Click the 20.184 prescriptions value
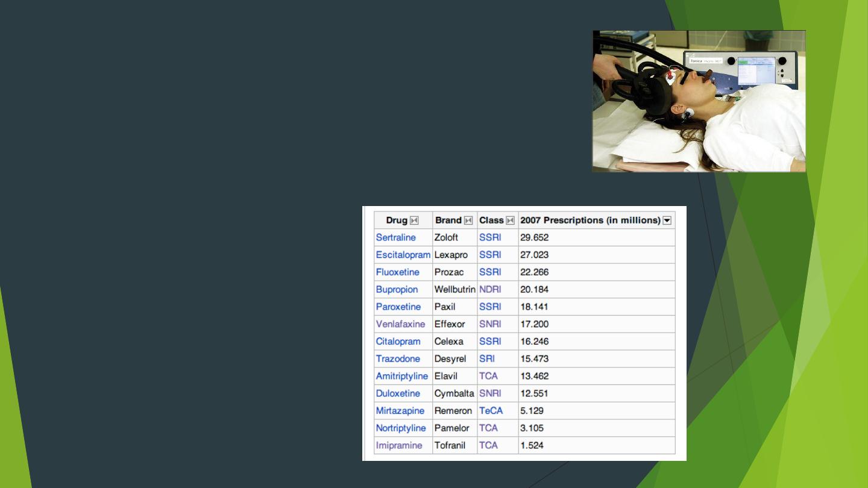The image size is (868, 488). point(535,290)
